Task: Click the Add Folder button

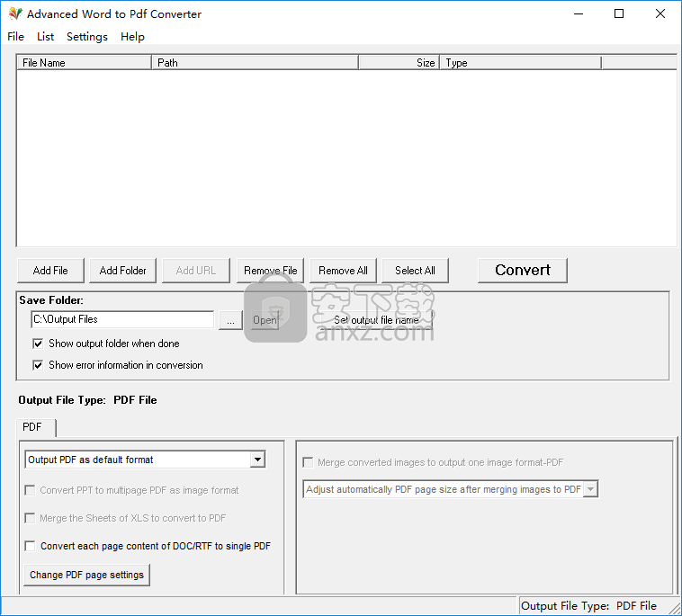Action: (122, 271)
